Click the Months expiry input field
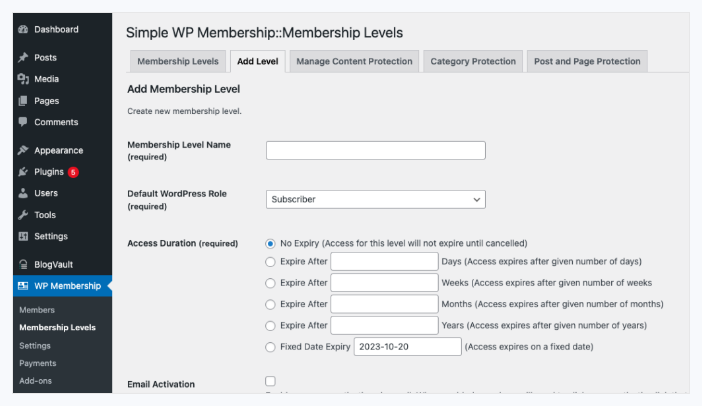The height and width of the screenshot is (406, 702). [x=384, y=304]
